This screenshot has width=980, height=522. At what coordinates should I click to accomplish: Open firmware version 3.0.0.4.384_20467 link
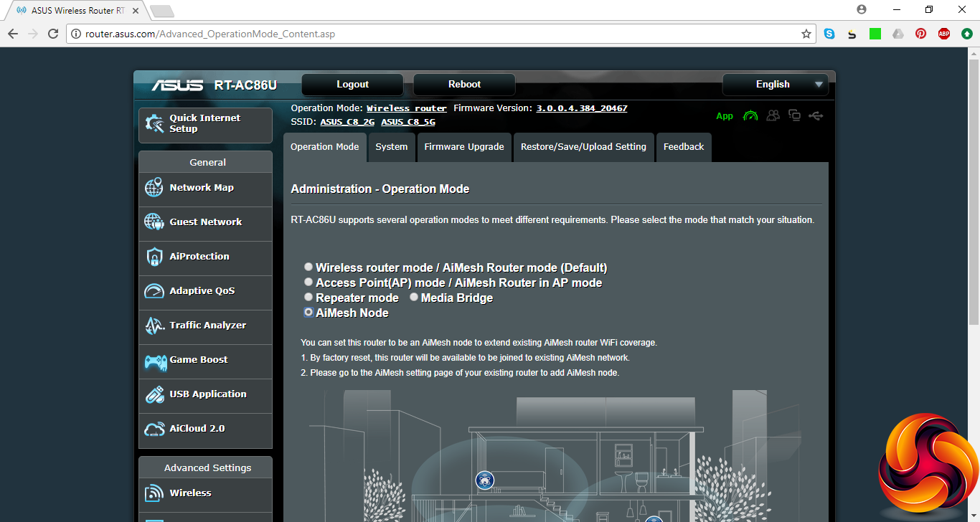(x=582, y=108)
